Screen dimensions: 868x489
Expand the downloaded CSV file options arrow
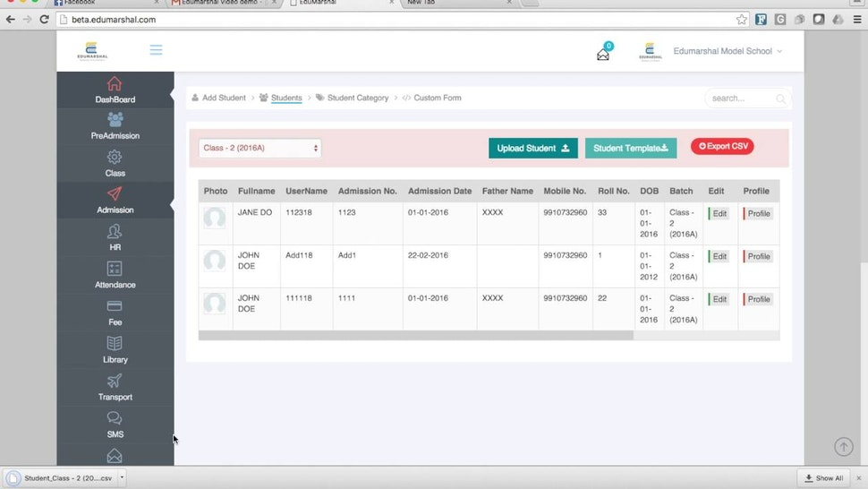(122, 476)
